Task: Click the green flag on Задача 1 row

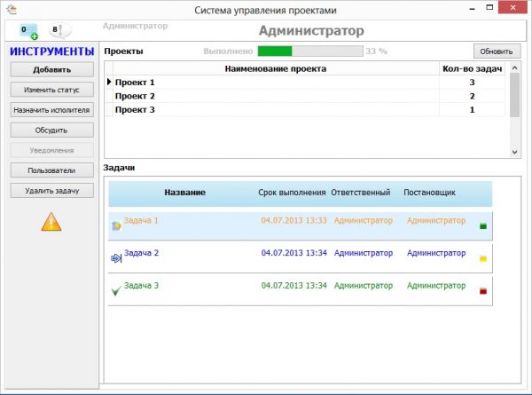Action: click(482, 226)
